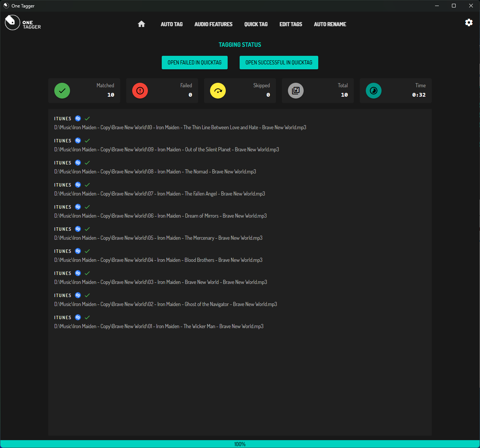Screen dimensions: 480x448
Task: Maximize the One Tagger window
Action: point(454,6)
